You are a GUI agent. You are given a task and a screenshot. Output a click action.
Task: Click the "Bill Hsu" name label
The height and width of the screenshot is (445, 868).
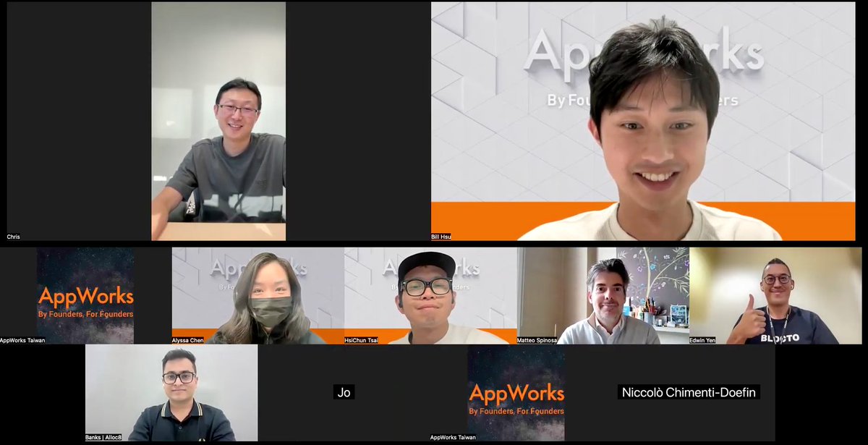click(x=441, y=237)
